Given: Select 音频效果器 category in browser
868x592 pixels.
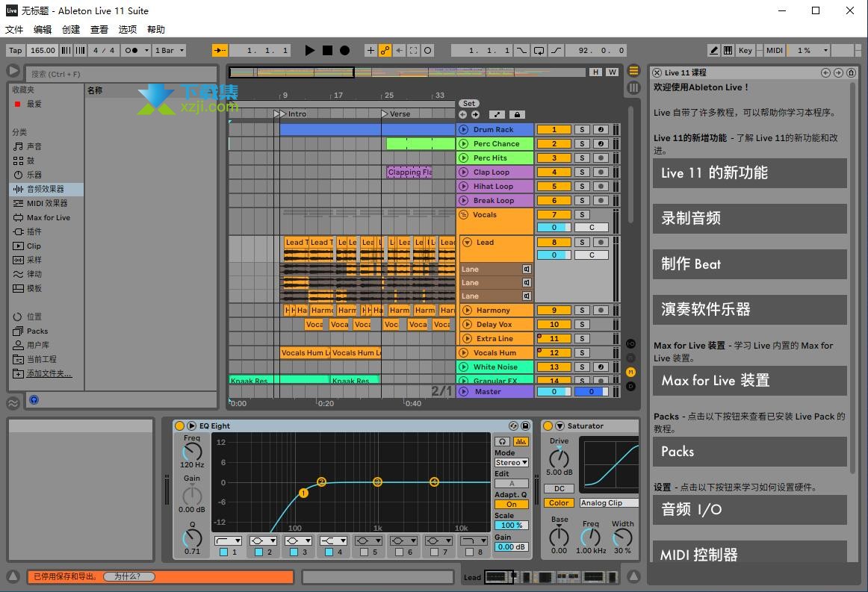Looking at the screenshot, I should pyautogui.click(x=46, y=189).
